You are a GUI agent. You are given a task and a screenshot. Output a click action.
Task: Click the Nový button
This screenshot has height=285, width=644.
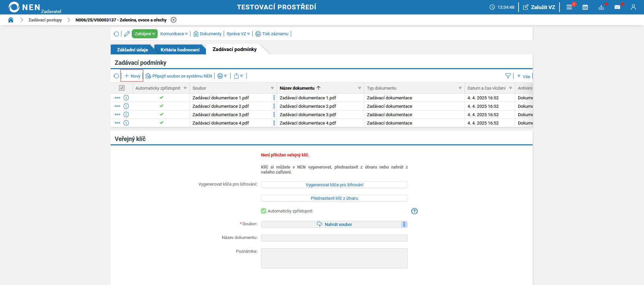[x=132, y=76]
